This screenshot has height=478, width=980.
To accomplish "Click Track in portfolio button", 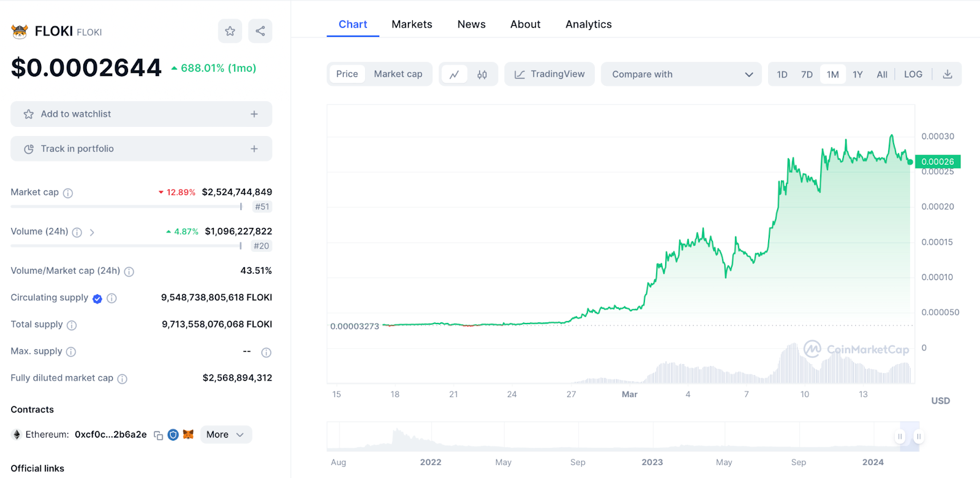I will point(141,149).
